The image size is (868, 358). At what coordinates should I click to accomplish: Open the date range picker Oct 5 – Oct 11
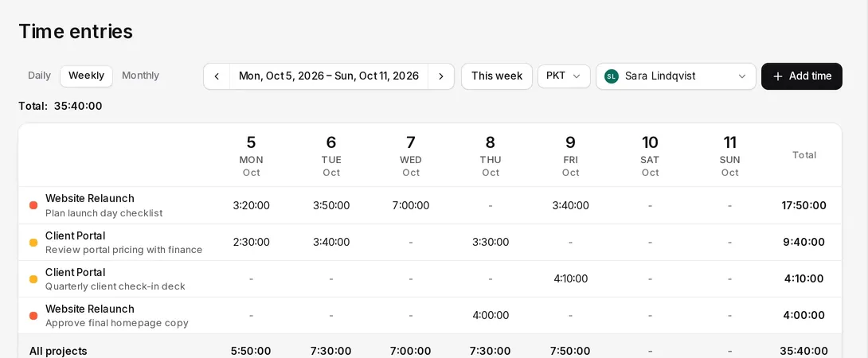[x=329, y=76]
